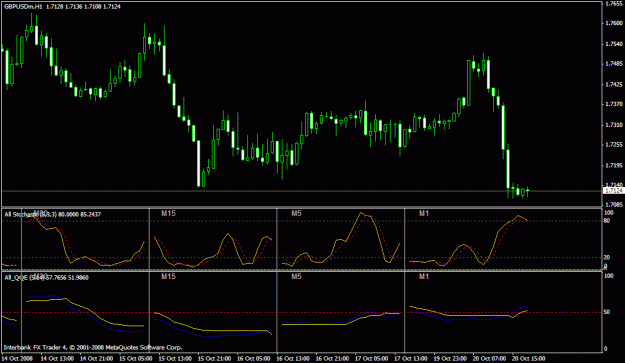
Task: Click the M15 label in the All_QQE panel
Action: [x=168, y=276]
